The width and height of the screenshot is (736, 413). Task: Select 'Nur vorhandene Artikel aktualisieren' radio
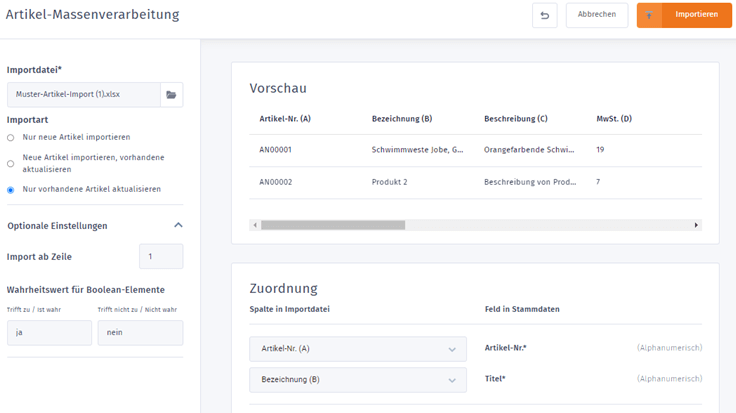(x=10, y=190)
